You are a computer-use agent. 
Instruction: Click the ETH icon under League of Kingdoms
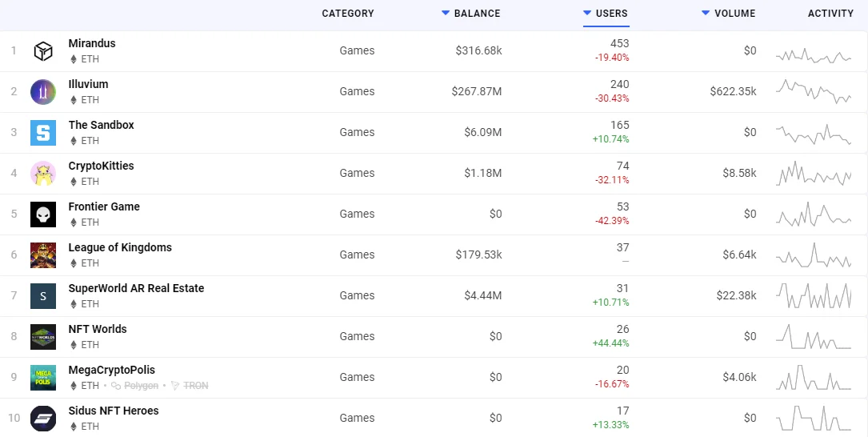tap(73, 263)
